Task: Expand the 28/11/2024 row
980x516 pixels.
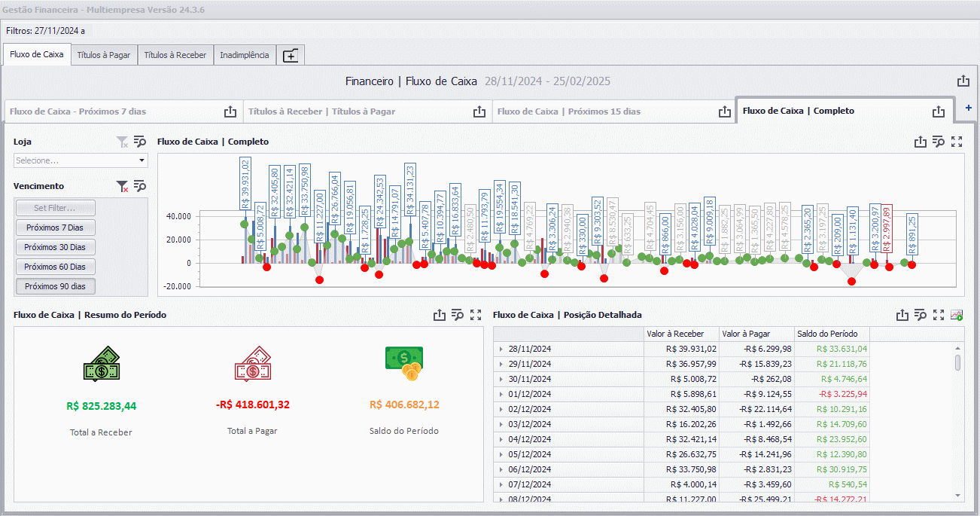Action: [x=501, y=349]
